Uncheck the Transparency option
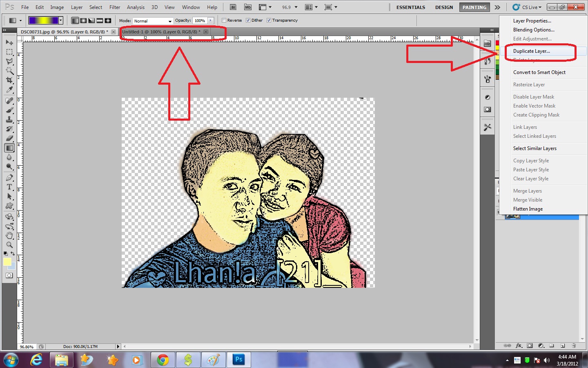Viewport: 588px width, 368px height. tap(269, 20)
